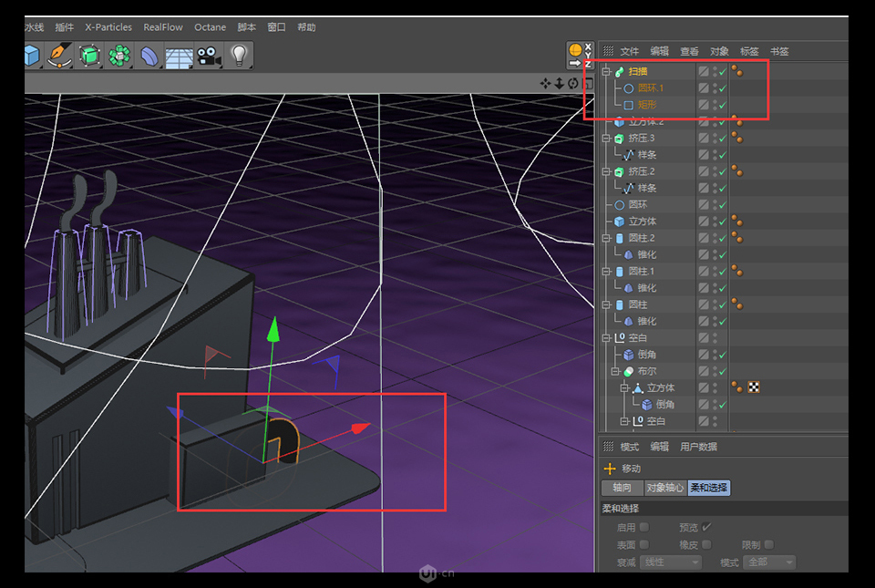Viewport: 875px width, 588px height.
Task: Check the 限制 option in Soft Selection settings
Action: 768,545
